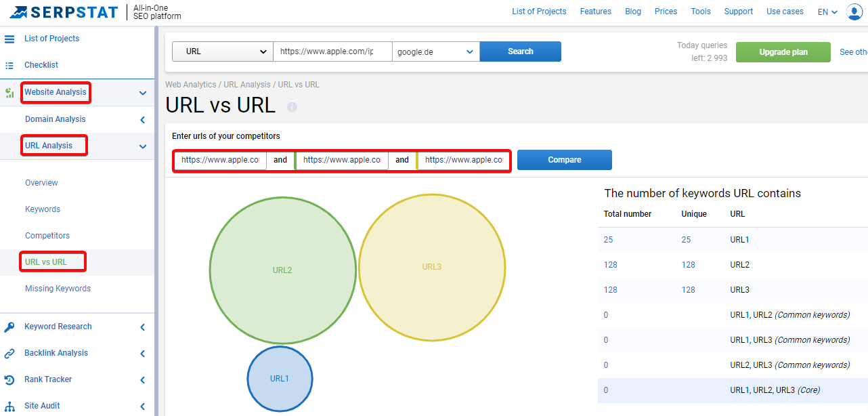Screen dimensions: 868x416
Task: Select URL Analysis in the sidebar
Action: click(x=49, y=146)
